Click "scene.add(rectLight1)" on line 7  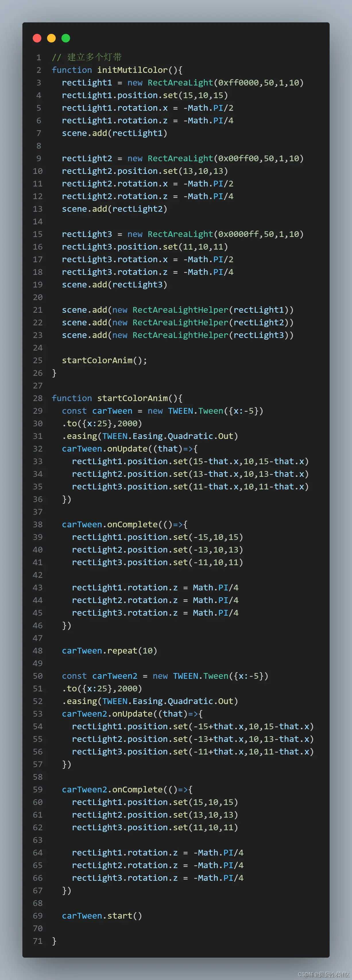pos(115,133)
